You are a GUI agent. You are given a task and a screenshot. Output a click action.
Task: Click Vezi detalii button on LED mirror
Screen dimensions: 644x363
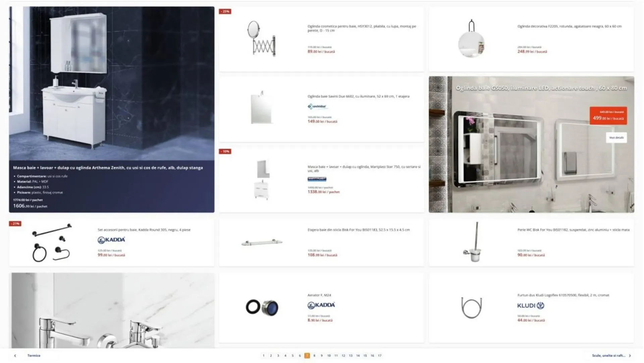point(616,138)
